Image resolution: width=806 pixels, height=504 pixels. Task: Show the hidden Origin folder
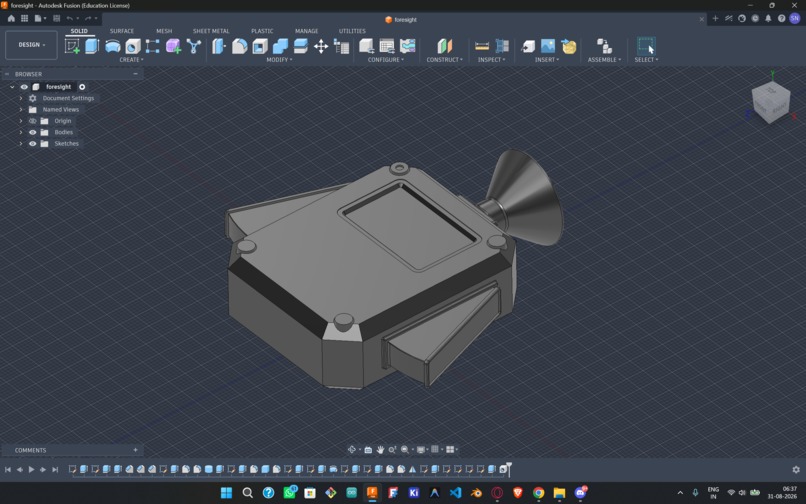(32, 121)
